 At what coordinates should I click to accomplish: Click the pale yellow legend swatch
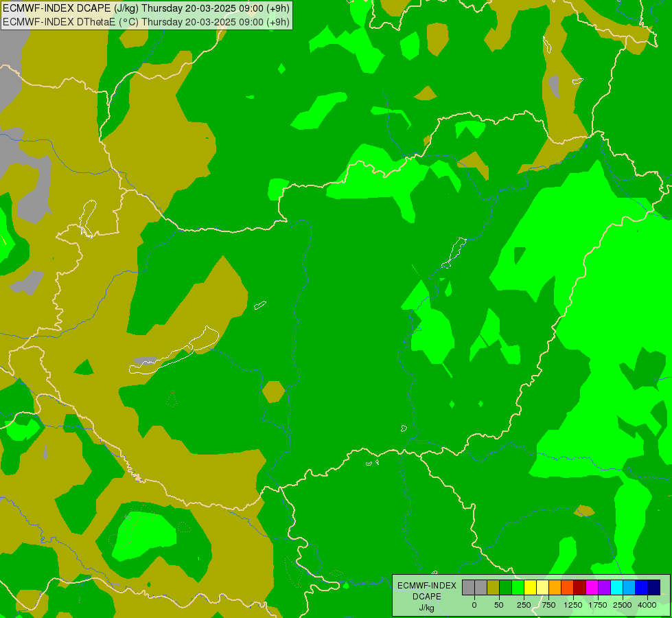pyautogui.click(x=542, y=587)
